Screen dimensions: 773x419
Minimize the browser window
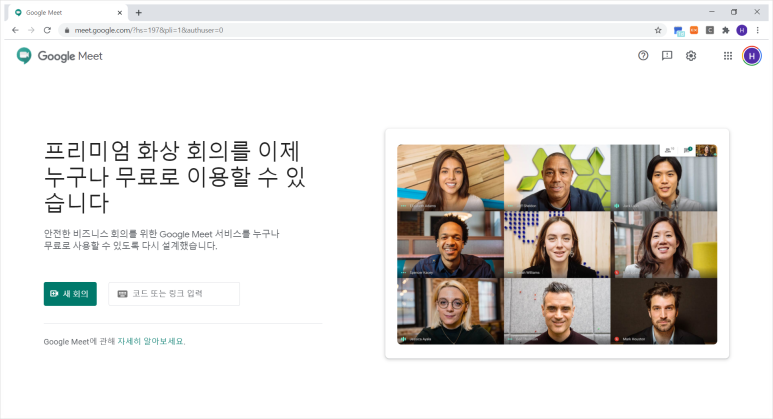pyautogui.click(x=711, y=12)
